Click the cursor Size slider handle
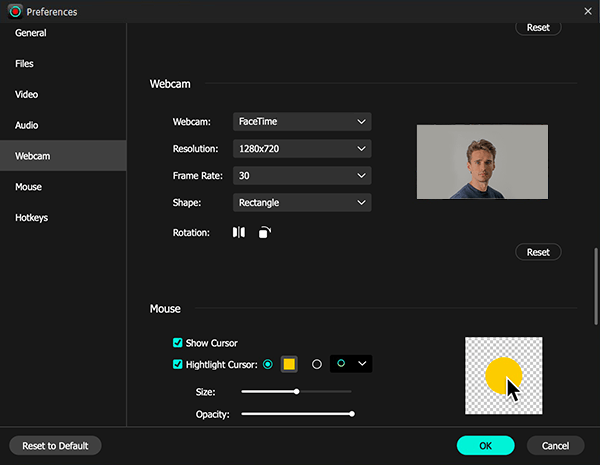This screenshot has height=465, width=600. click(x=297, y=392)
